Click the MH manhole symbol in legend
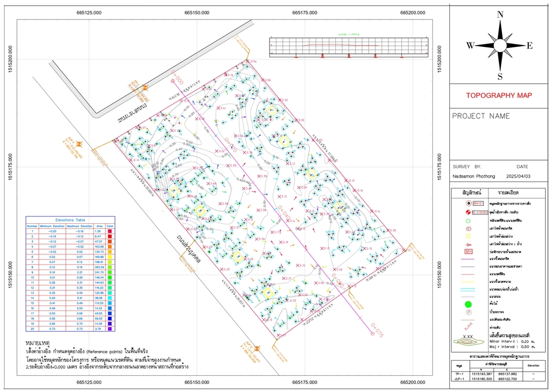The width and height of the screenshot is (555, 392). tap(469, 251)
